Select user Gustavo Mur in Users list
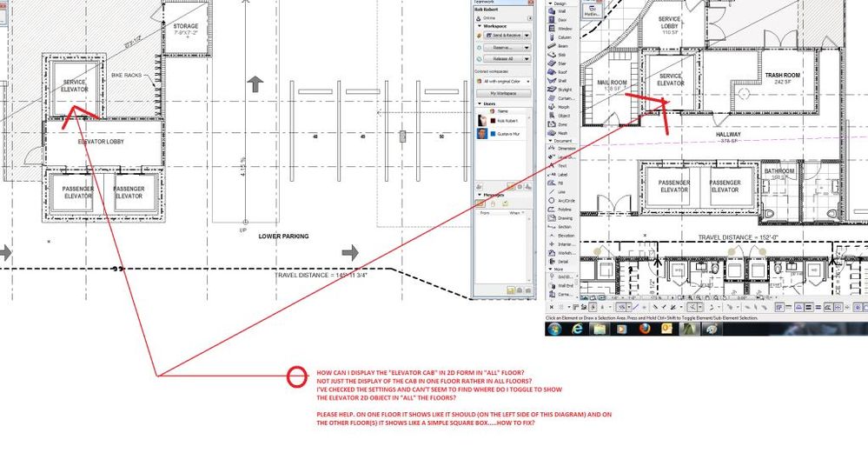Viewport: 868px width, 453px height. 503,134
